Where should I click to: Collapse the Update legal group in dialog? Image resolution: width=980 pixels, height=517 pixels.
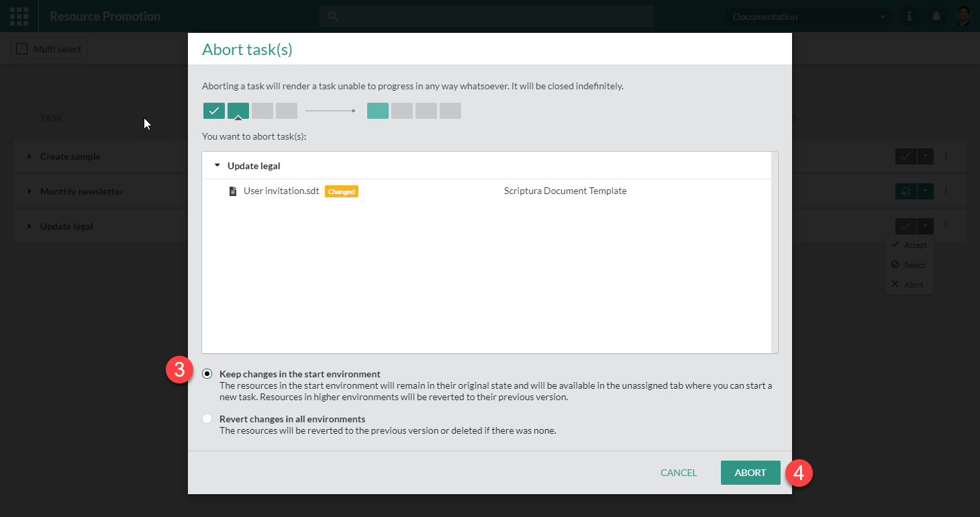(x=217, y=166)
